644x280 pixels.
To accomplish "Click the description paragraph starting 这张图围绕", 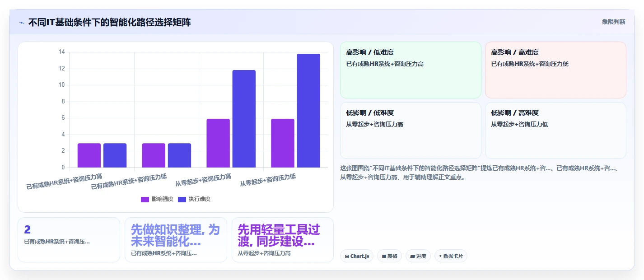I will click(x=480, y=173).
